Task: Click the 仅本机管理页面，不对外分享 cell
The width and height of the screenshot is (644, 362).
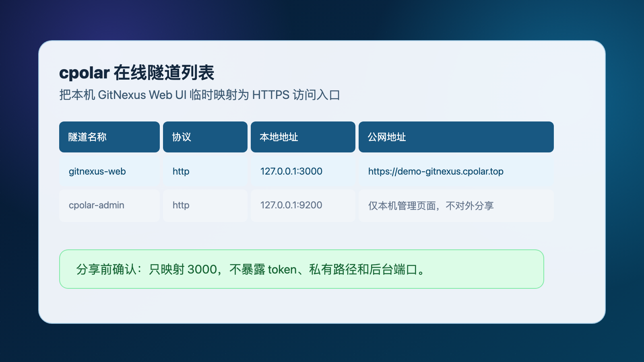Action: [x=456, y=206]
